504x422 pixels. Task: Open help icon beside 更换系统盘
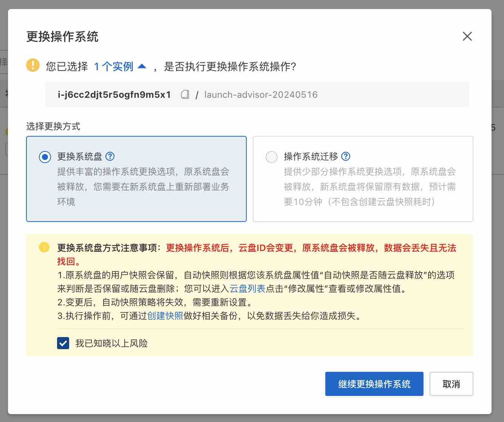tap(110, 156)
